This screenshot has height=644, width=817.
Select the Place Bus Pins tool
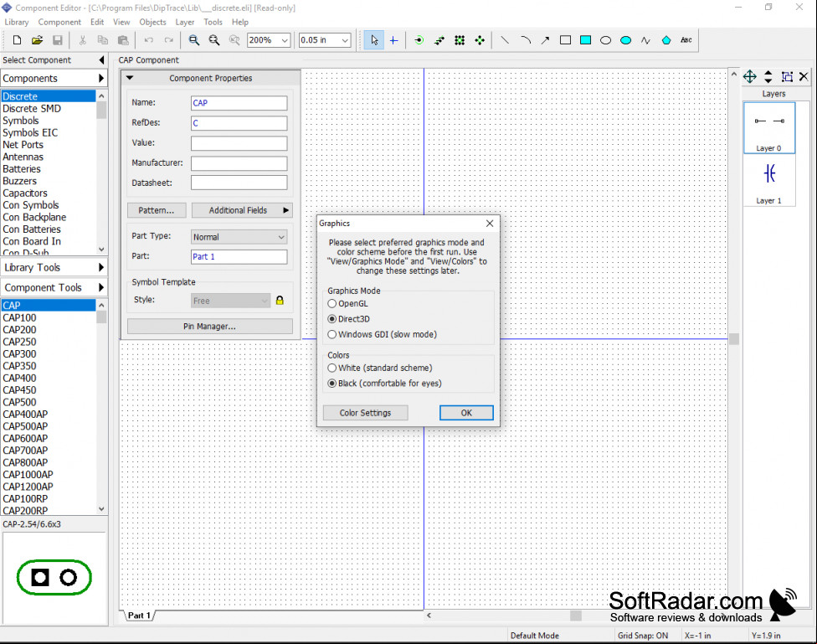pos(439,40)
